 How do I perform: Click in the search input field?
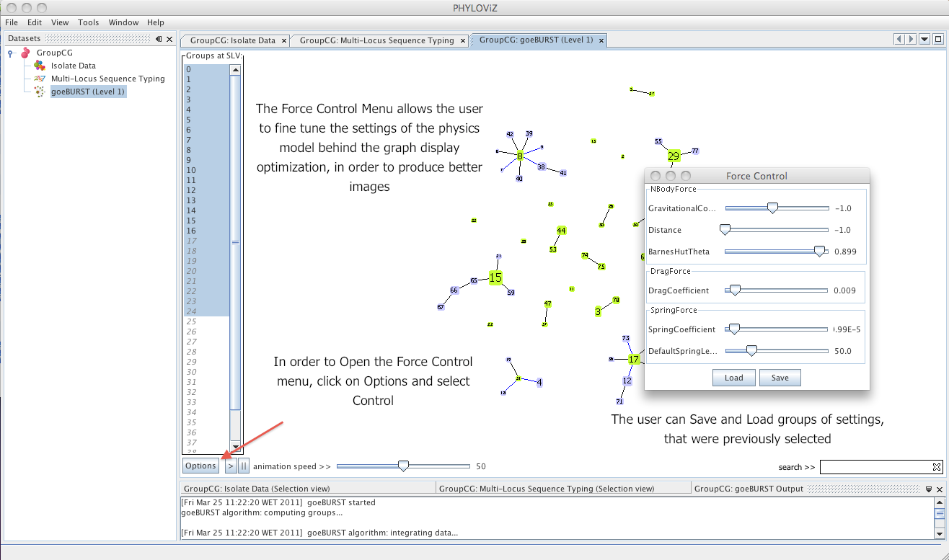click(x=875, y=467)
